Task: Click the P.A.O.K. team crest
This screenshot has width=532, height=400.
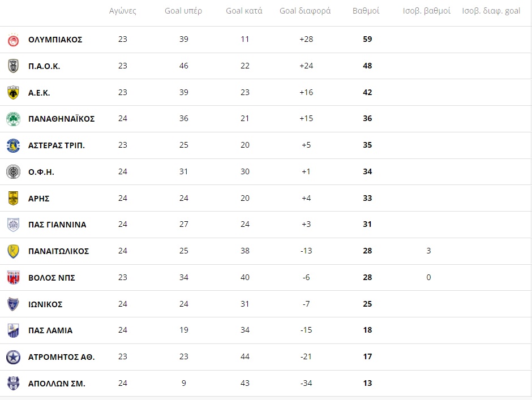Action: (x=13, y=66)
